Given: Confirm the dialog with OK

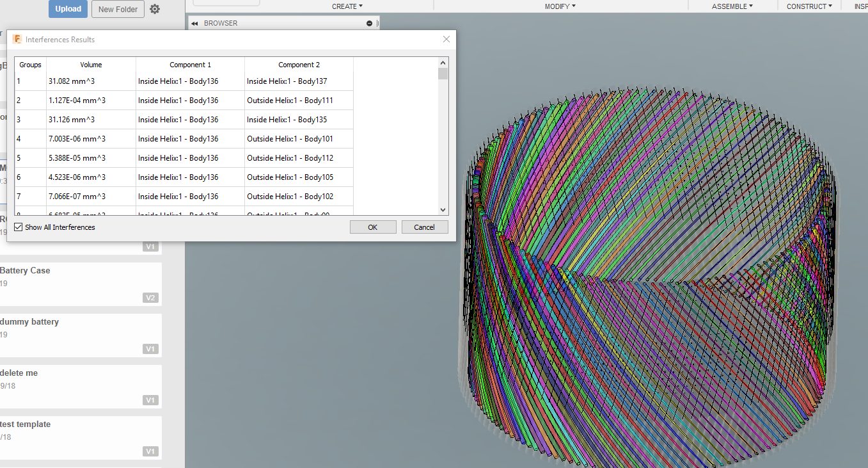Looking at the screenshot, I should click(373, 227).
